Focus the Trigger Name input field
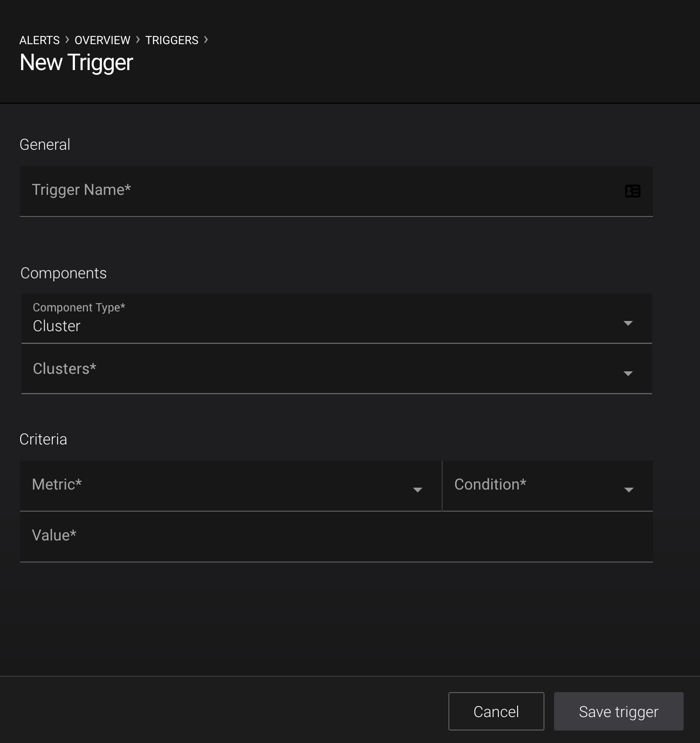Screen dimensions: 700x743 [x=337, y=192]
